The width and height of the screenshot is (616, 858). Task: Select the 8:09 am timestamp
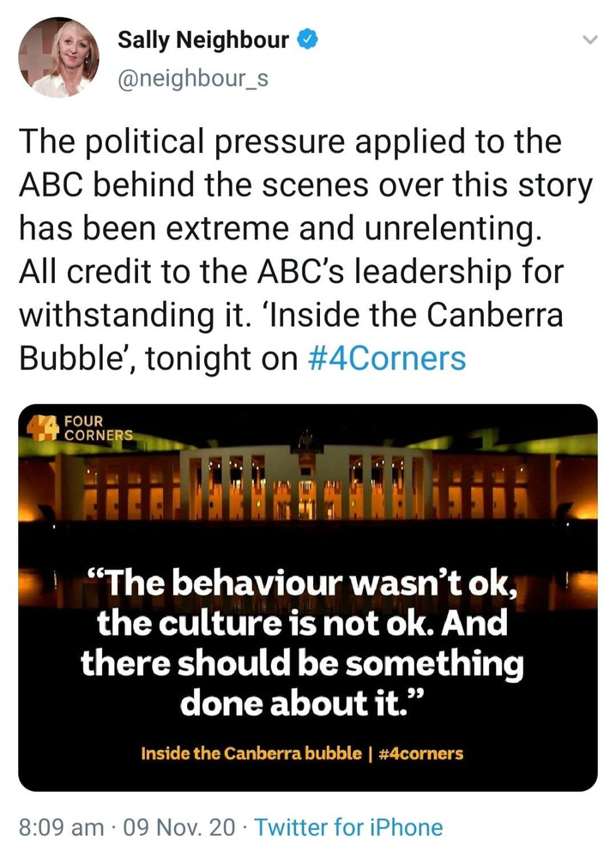click(x=61, y=827)
